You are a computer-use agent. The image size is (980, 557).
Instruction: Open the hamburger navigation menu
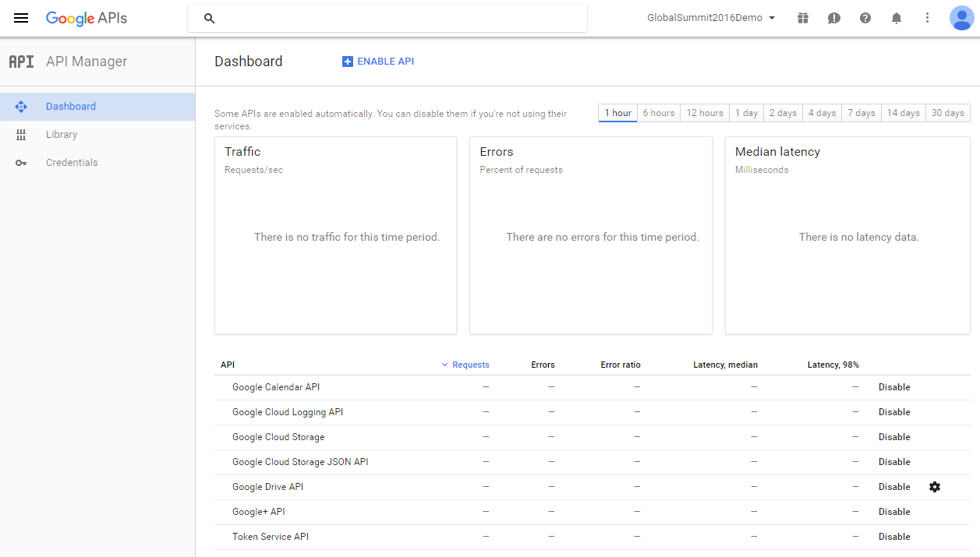point(21,18)
